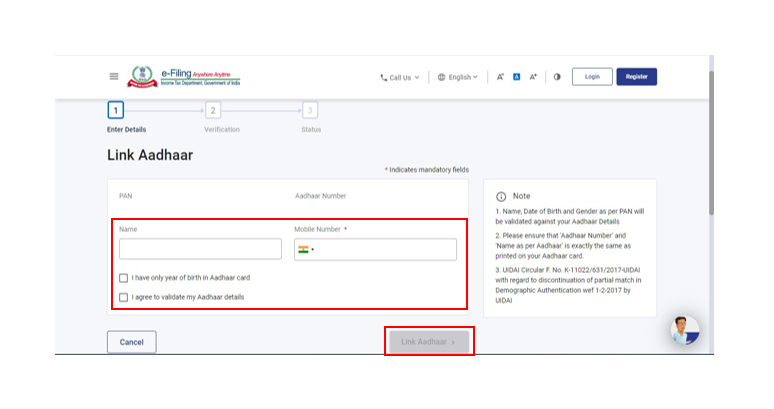Toggle high contrast mode icon
This screenshot has width=774, height=409.
(x=557, y=77)
